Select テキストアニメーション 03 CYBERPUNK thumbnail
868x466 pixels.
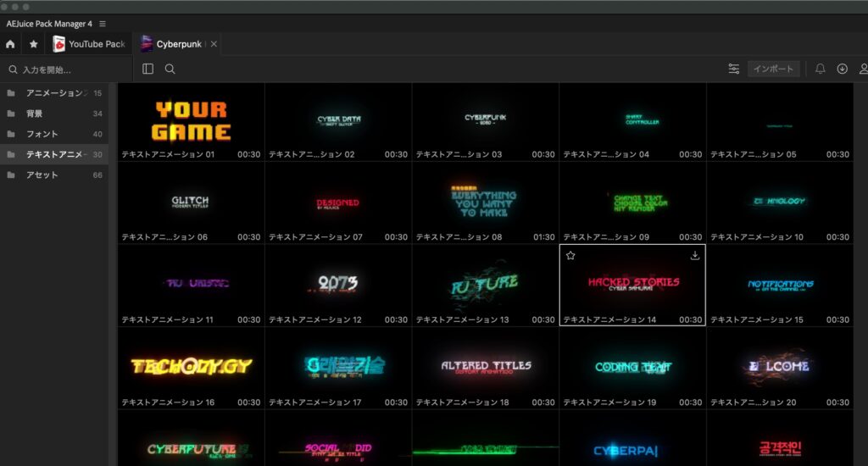486,122
